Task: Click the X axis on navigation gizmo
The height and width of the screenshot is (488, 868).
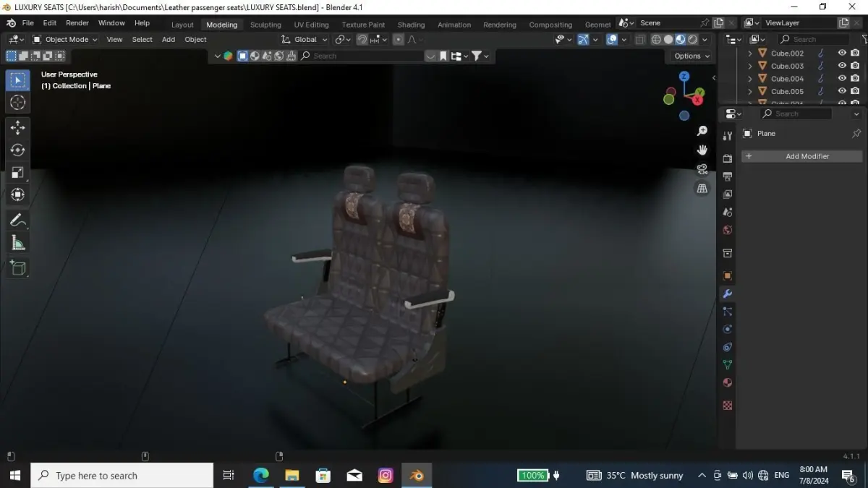Action: [698, 100]
